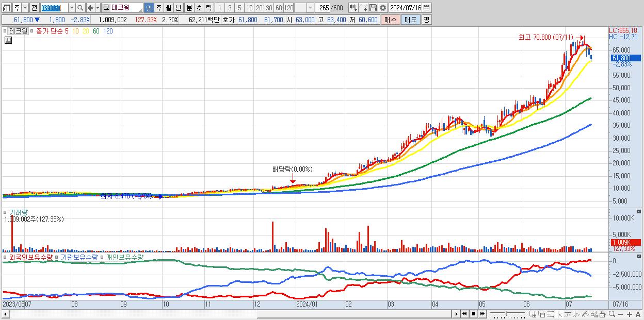Click the candle count field showing 265

pyautogui.click(x=322, y=8)
